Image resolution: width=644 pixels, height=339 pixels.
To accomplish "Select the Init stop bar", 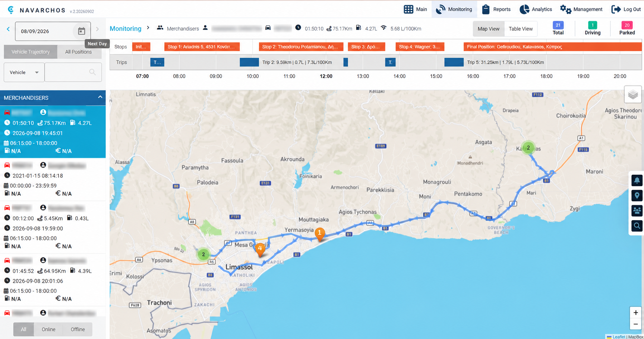I will 141,47.
